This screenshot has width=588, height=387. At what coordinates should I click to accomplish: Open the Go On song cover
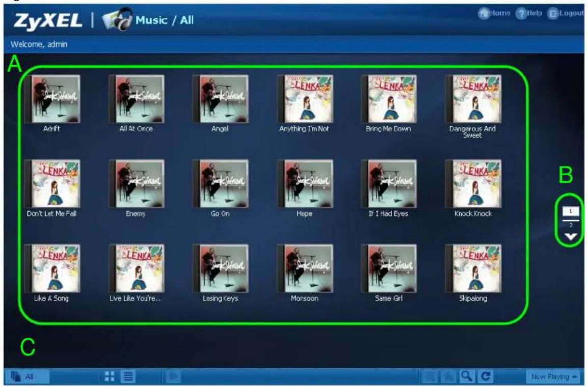point(221,184)
